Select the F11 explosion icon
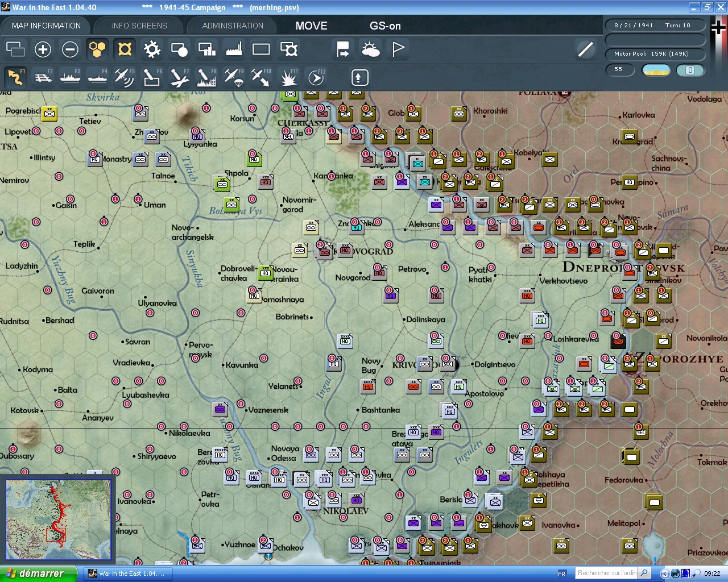Image resolution: width=728 pixels, height=582 pixels. [x=288, y=77]
